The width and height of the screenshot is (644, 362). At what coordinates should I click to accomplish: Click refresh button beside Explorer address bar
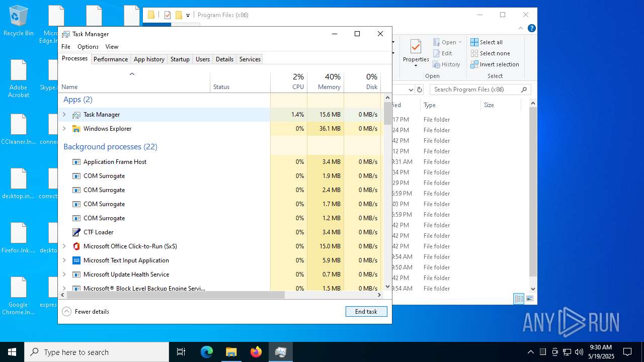click(421, 89)
